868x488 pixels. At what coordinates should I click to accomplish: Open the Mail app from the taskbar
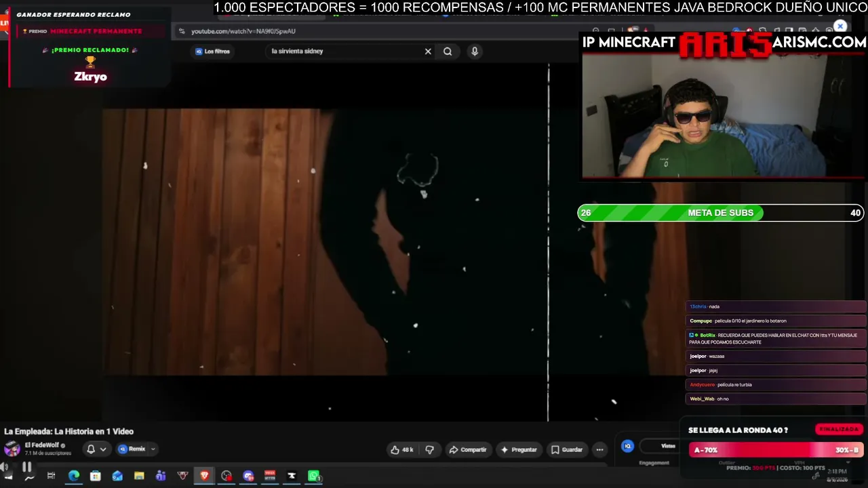(117, 476)
